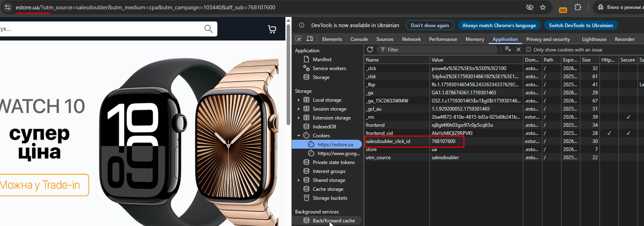Collapse the Cookies tree node
This screenshot has width=644, height=226.
pos(299,136)
